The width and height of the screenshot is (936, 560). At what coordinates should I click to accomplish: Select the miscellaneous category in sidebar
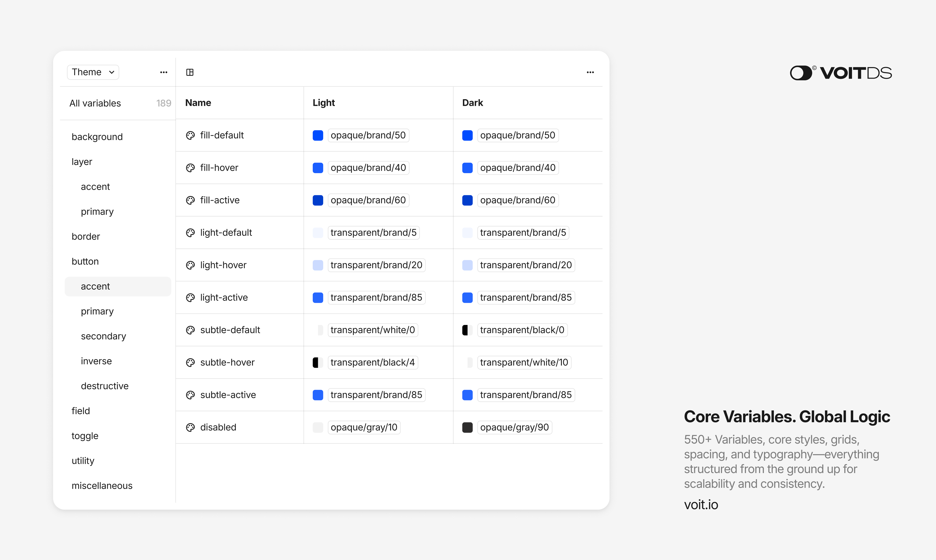click(102, 486)
